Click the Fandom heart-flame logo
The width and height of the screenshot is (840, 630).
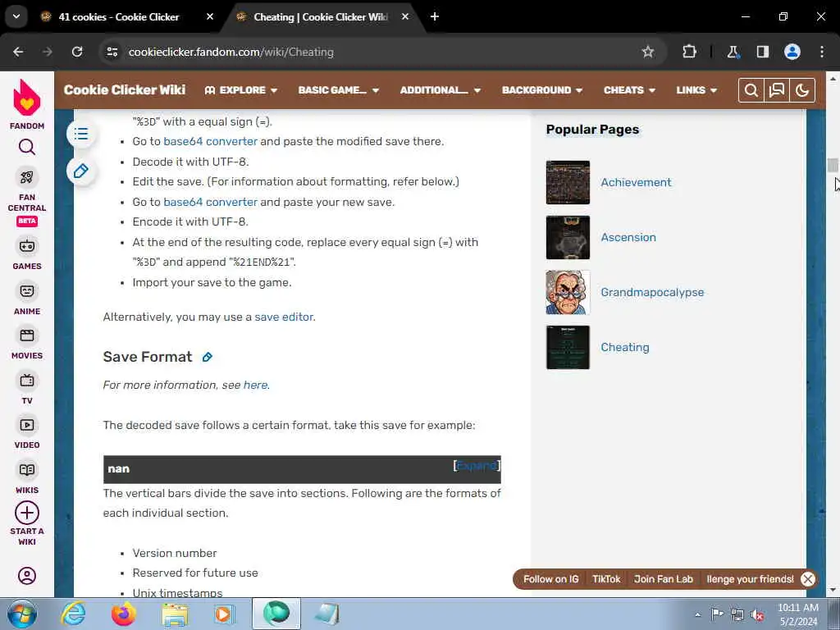(x=27, y=98)
